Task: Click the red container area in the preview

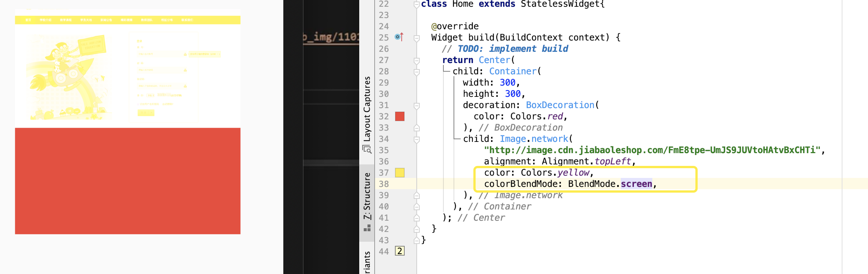Action: (x=128, y=181)
